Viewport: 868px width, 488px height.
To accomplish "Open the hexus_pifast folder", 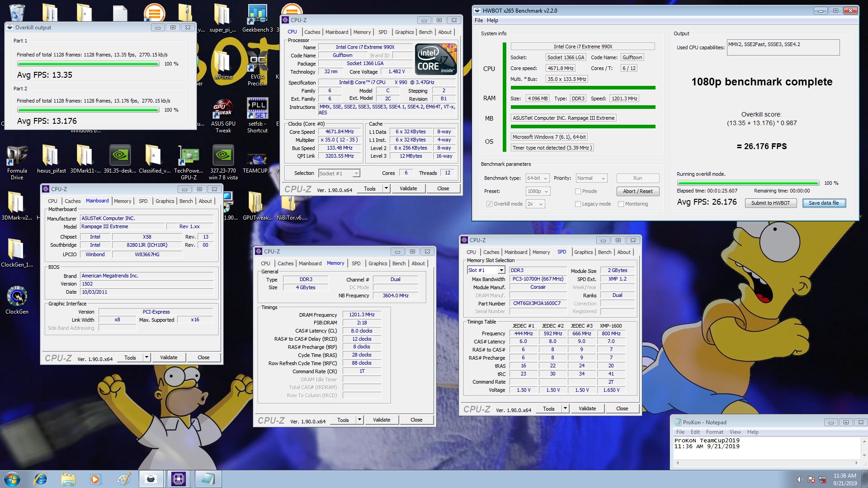I will 51,160.
